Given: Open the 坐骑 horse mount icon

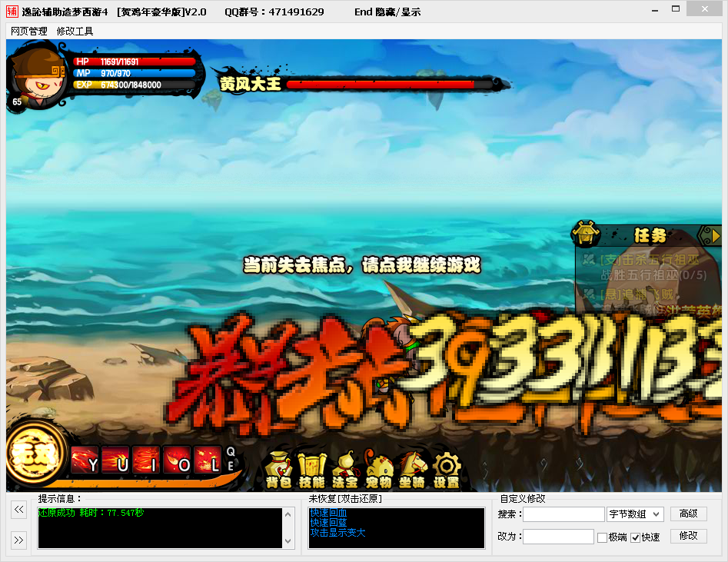Looking at the screenshot, I should click(412, 470).
